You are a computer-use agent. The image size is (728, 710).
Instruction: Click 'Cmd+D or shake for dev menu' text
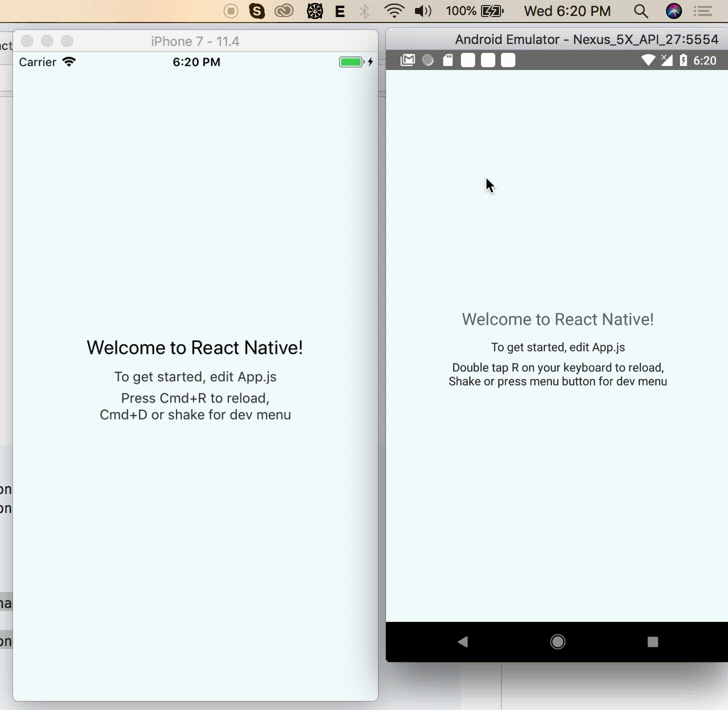tap(195, 414)
